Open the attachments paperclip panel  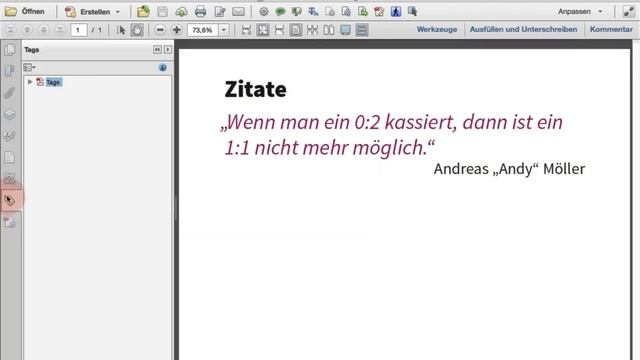pyautogui.click(x=9, y=93)
